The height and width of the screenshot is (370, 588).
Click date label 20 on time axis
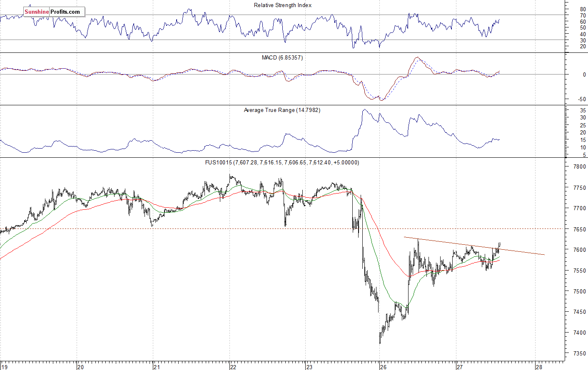pyautogui.click(x=80, y=367)
